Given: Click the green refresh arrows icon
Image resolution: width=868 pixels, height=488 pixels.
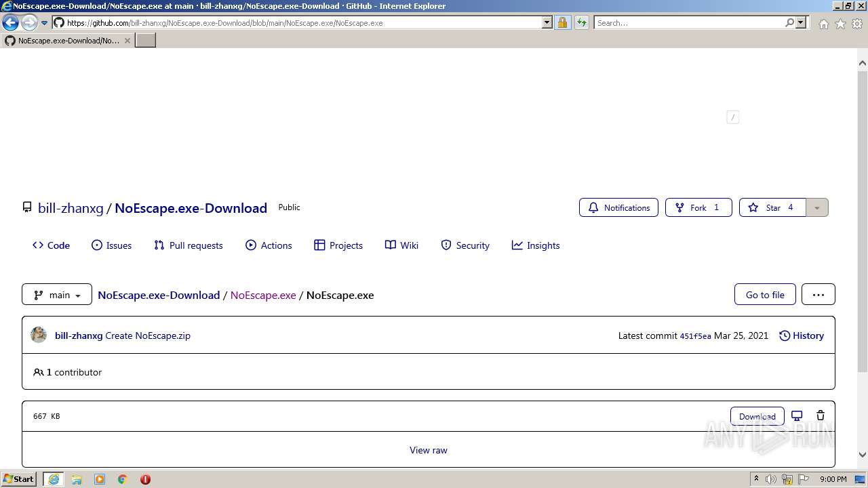Looking at the screenshot, I should tap(581, 22).
